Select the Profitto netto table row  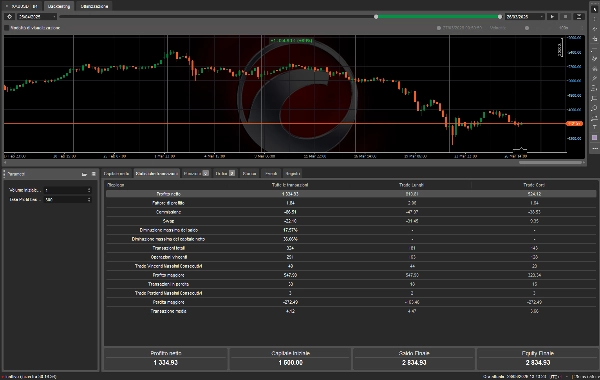(x=351, y=194)
